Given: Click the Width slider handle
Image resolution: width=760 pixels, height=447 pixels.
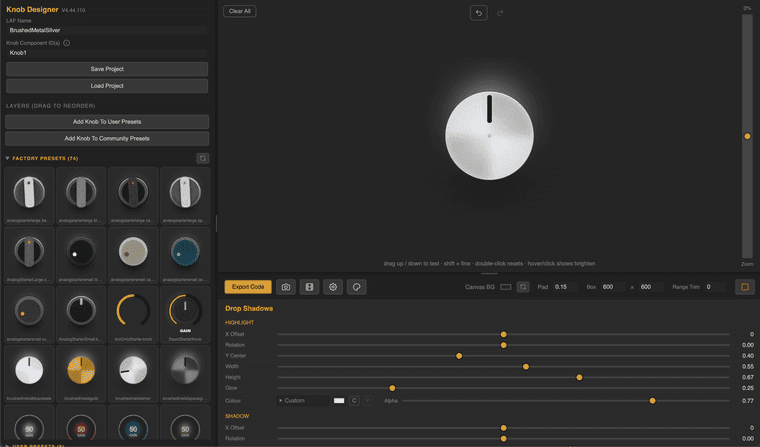Looking at the screenshot, I should click(526, 367).
